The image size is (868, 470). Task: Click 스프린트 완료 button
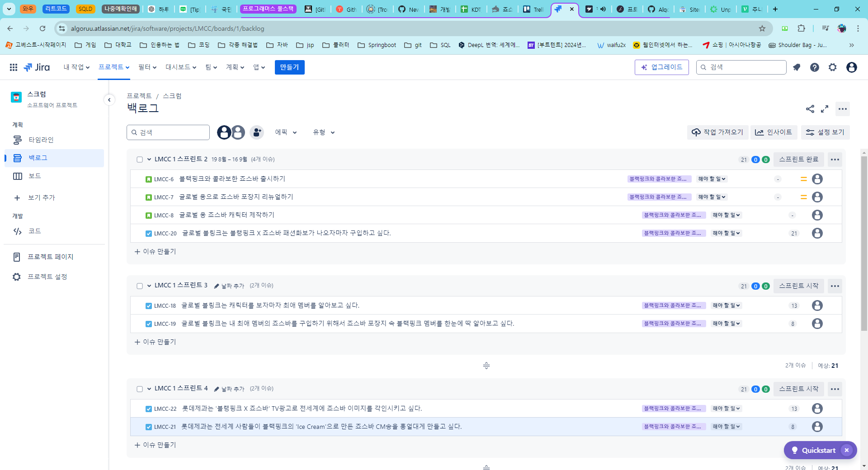point(799,160)
